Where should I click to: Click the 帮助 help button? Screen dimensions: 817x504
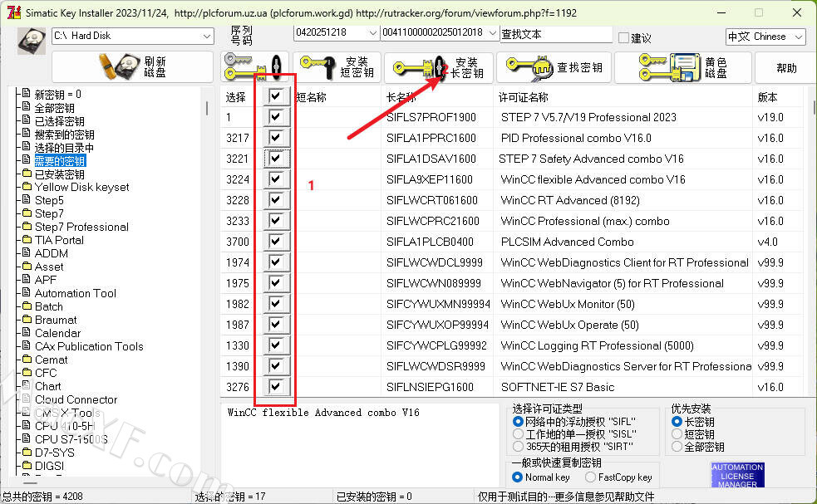(785, 68)
